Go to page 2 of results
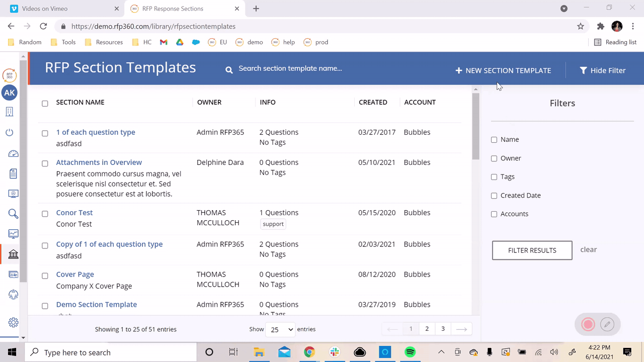The width and height of the screenshot is (644, 362). coord(427,329)
